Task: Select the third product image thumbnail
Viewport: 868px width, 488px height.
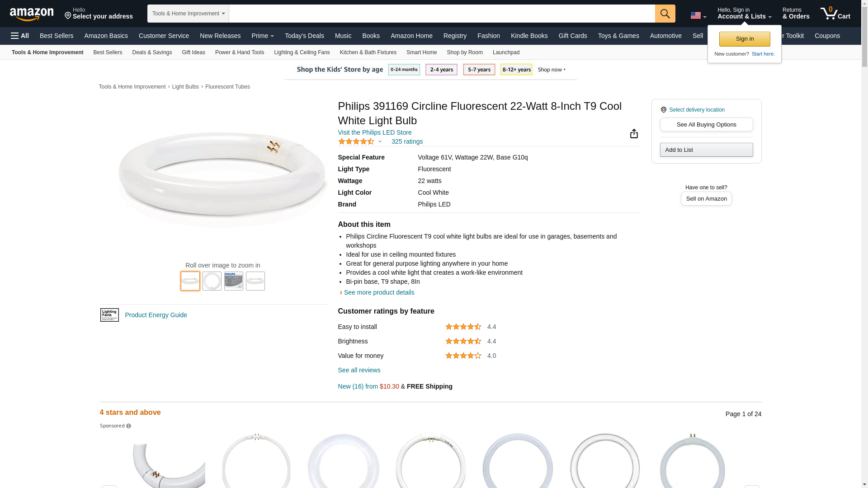Action: (234, 281)
